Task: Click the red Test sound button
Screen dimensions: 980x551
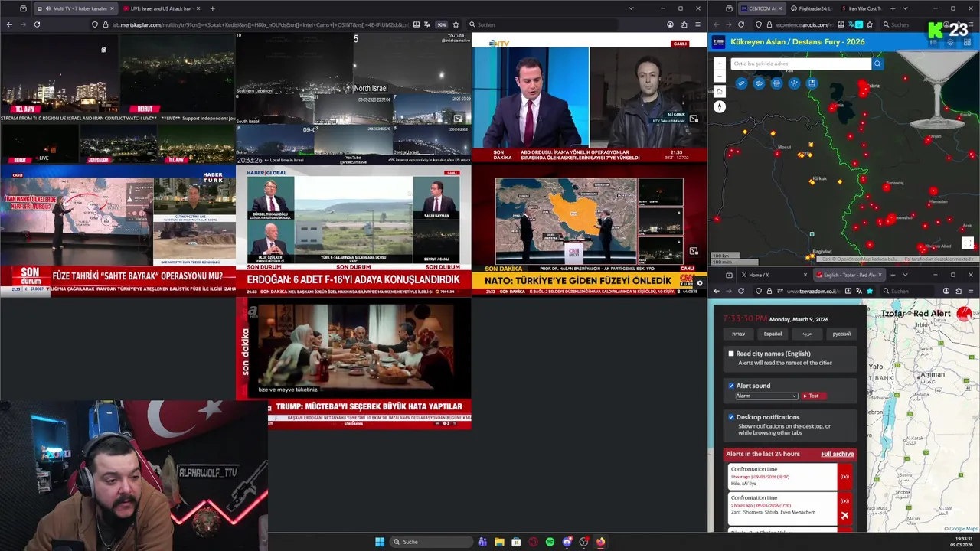Action: click(x=812, y=396)
